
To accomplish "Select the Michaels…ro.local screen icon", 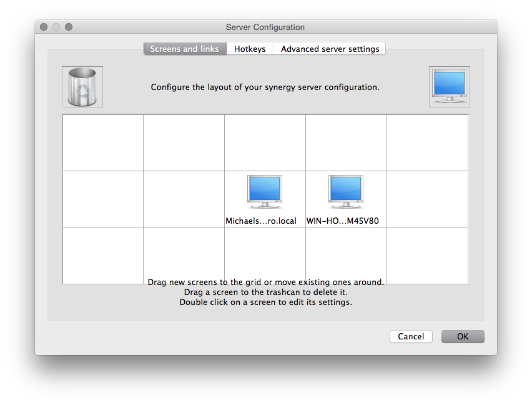I will pyautogui.click(x=265, y=192).
